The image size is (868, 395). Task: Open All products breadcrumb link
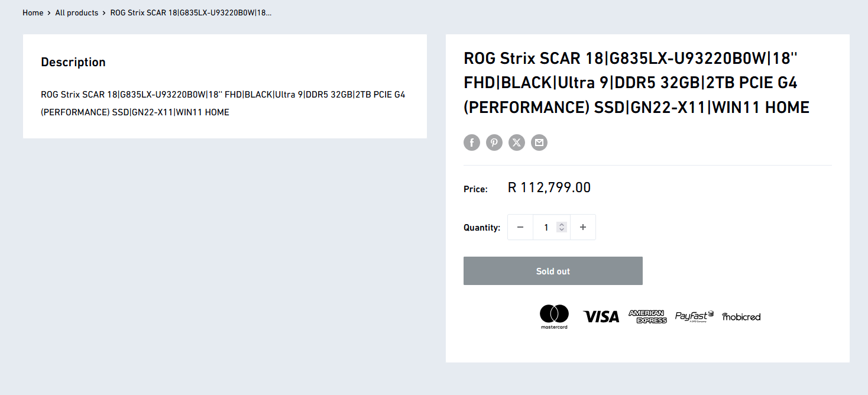(x=77, y=12)
